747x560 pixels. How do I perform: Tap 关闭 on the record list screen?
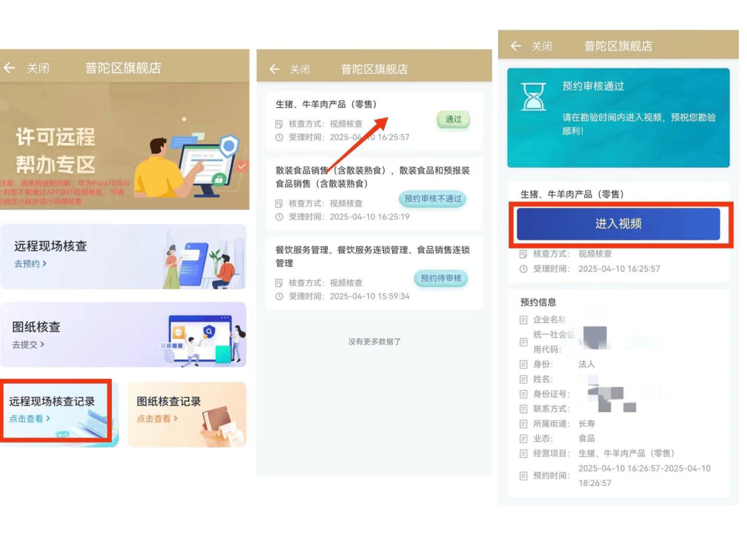(x=299, y=69)
